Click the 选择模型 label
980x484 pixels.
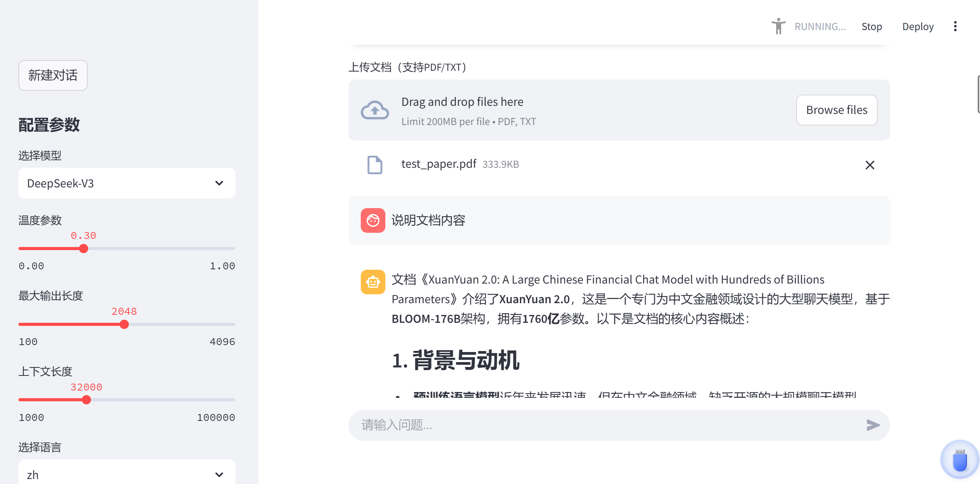coord(40,156)
